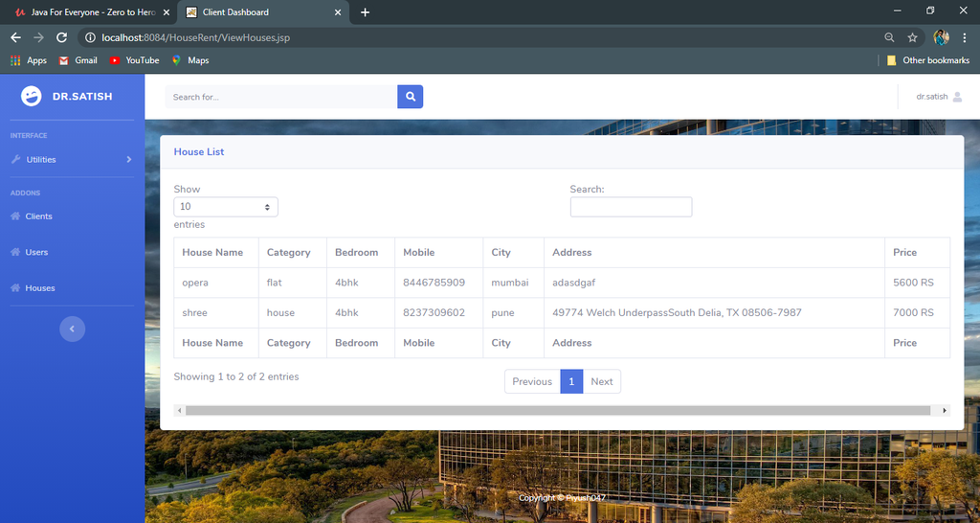This screenshot has height=523, width=980.
Task: Click the scrollbar left arrow
Action: 179,410
